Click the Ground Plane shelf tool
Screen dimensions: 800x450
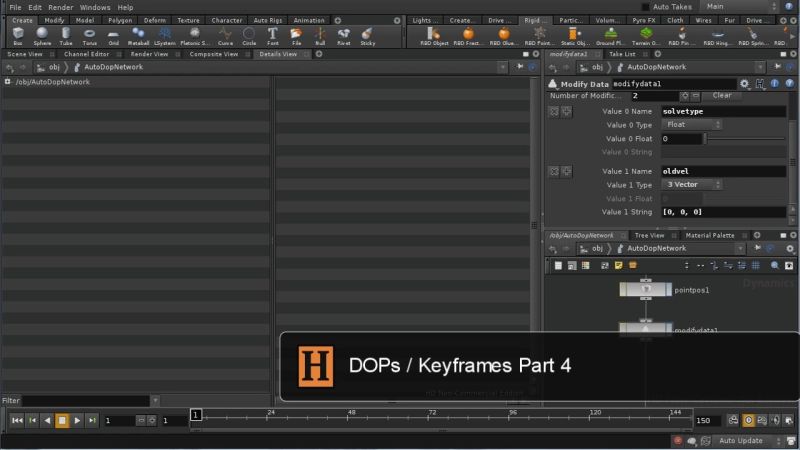pyautogui.click(x=610, y=36)
